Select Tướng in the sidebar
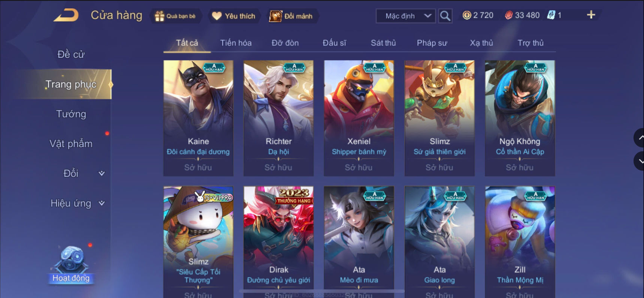The image size is (644, 298). [71, 114]
